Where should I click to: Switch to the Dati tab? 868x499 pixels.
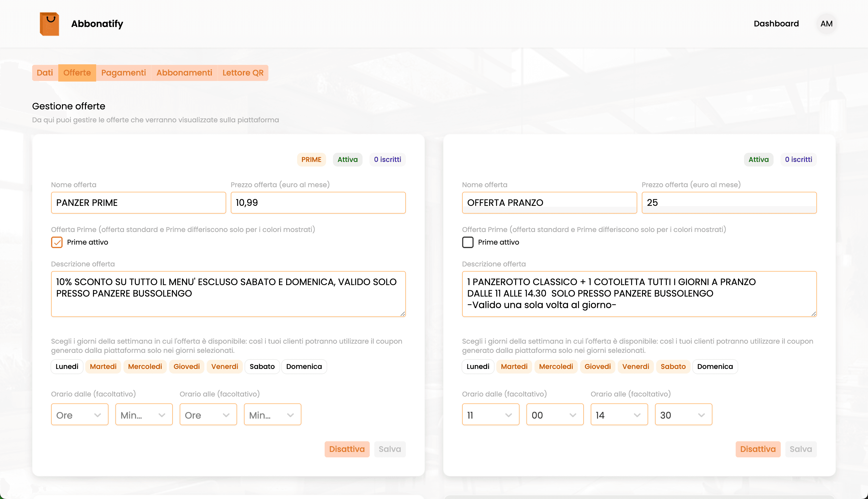point(44,73)
